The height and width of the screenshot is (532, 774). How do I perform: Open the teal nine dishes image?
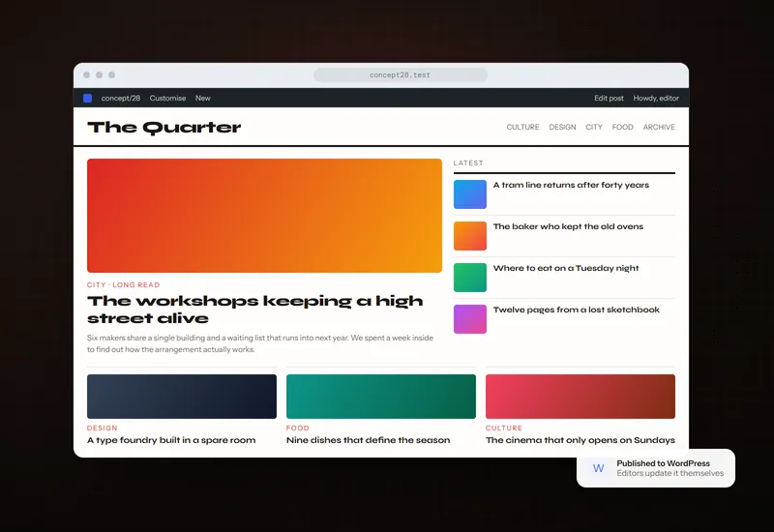point(381,397)
